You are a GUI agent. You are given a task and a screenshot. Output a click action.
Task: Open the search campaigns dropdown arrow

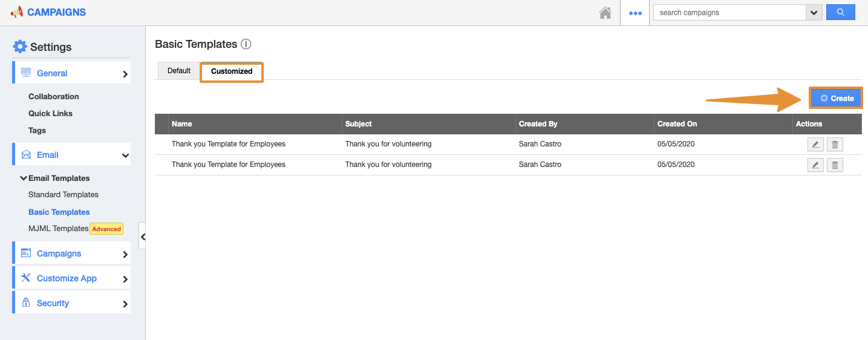tap(814, 13)
